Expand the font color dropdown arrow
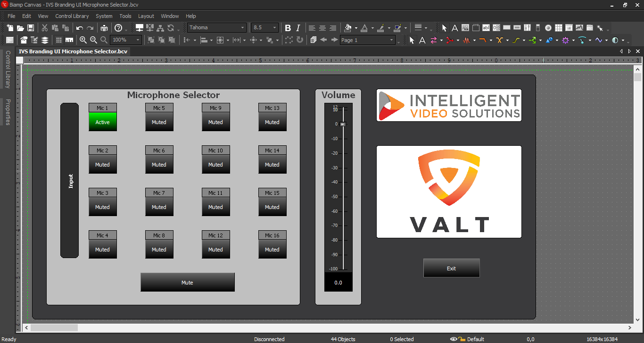 tap(372, 28)
